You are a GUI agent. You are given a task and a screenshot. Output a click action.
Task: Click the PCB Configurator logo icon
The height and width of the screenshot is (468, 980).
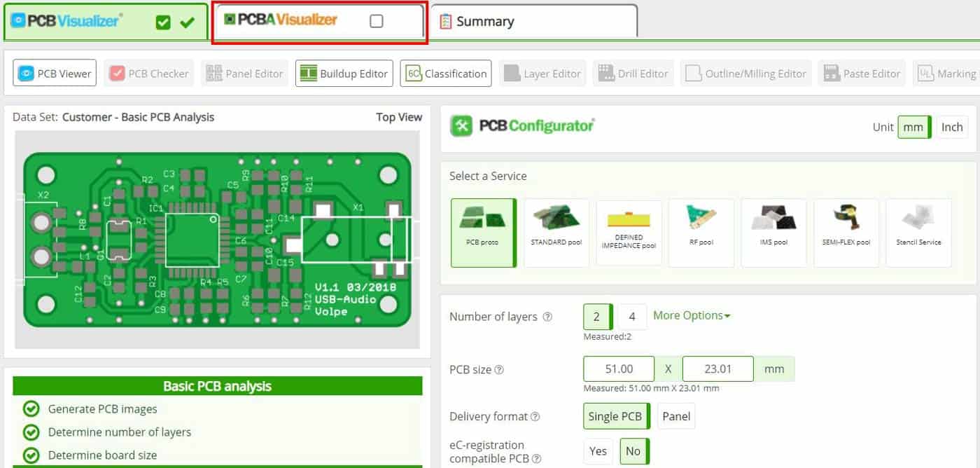(x=461, y=126)
